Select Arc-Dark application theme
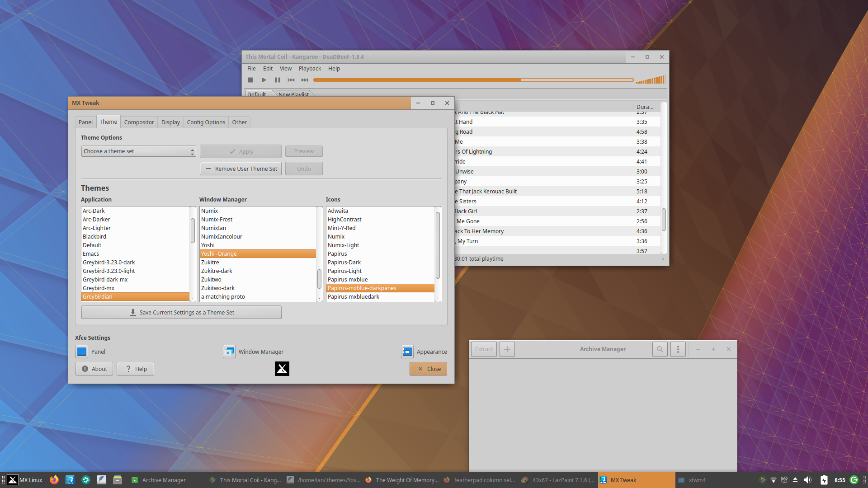Viewport: 868px width, 488px height. click(135, 211)
